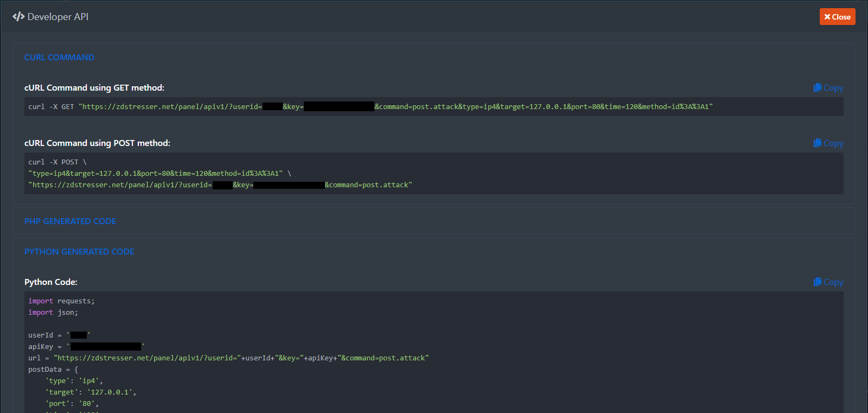Screen dimensions: 868x413
Task: Click the "import requests;" line in Python code
Action: tap(61, 301)
